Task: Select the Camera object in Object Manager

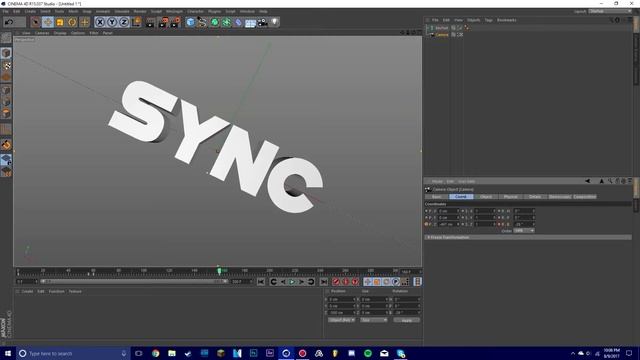Action: 442,35
